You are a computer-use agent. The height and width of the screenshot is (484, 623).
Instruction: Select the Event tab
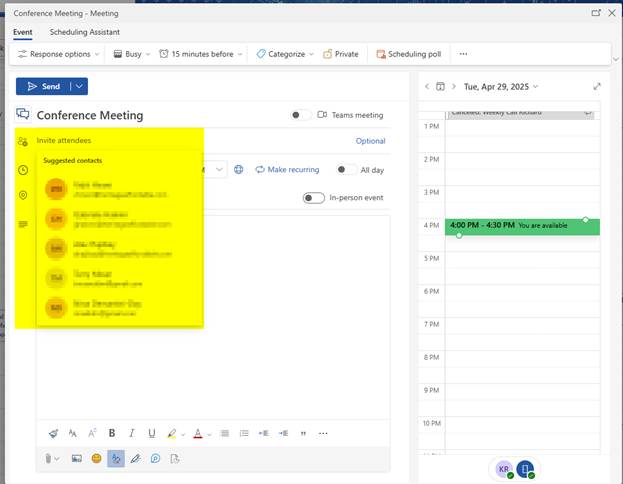click(23, 32)
